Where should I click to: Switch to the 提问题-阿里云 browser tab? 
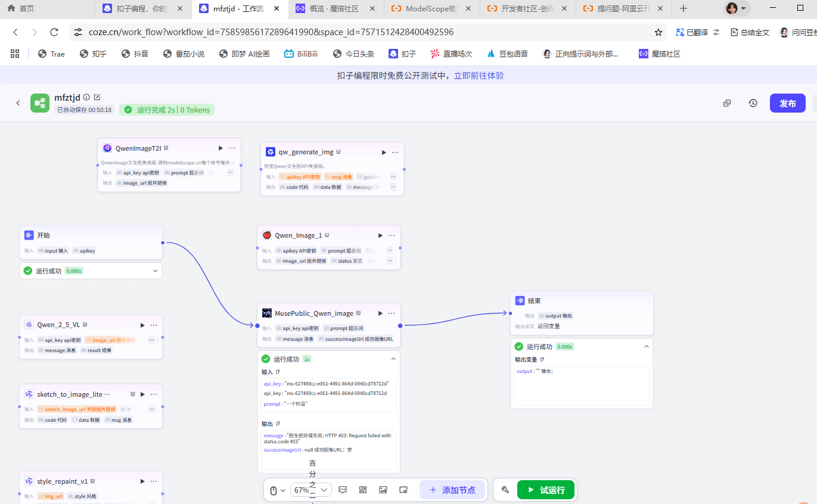624,8
